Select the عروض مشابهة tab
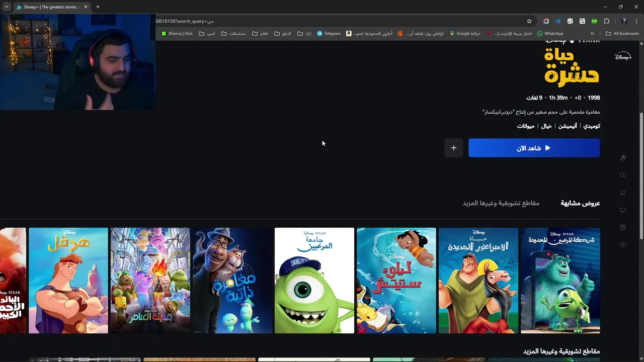 point(580,203)
